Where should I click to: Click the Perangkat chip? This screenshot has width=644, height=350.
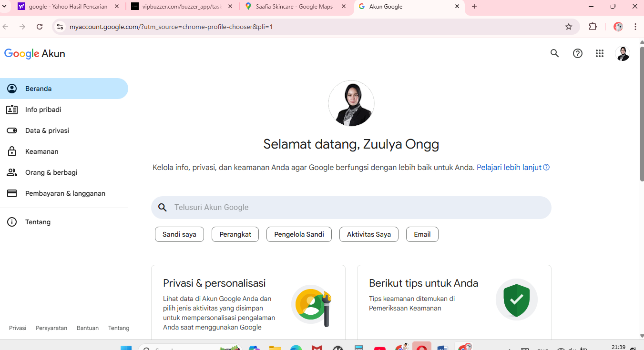[x=235, y=234]
